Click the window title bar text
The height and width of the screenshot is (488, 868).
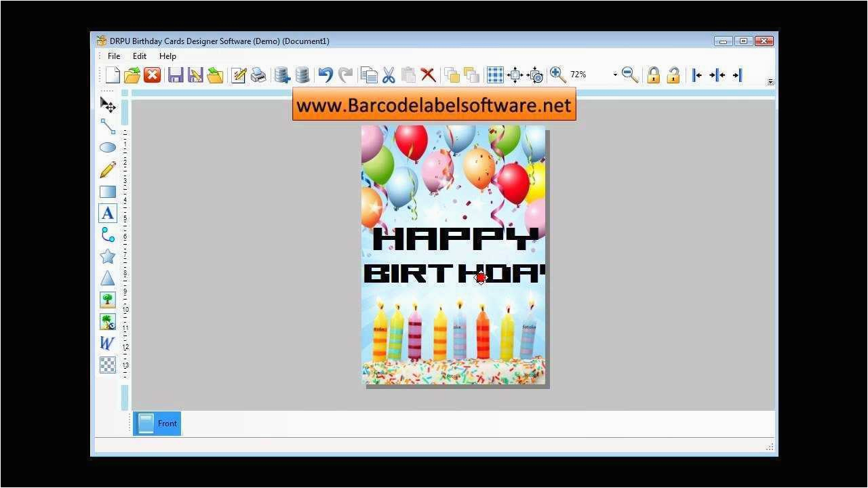[220, 41]
